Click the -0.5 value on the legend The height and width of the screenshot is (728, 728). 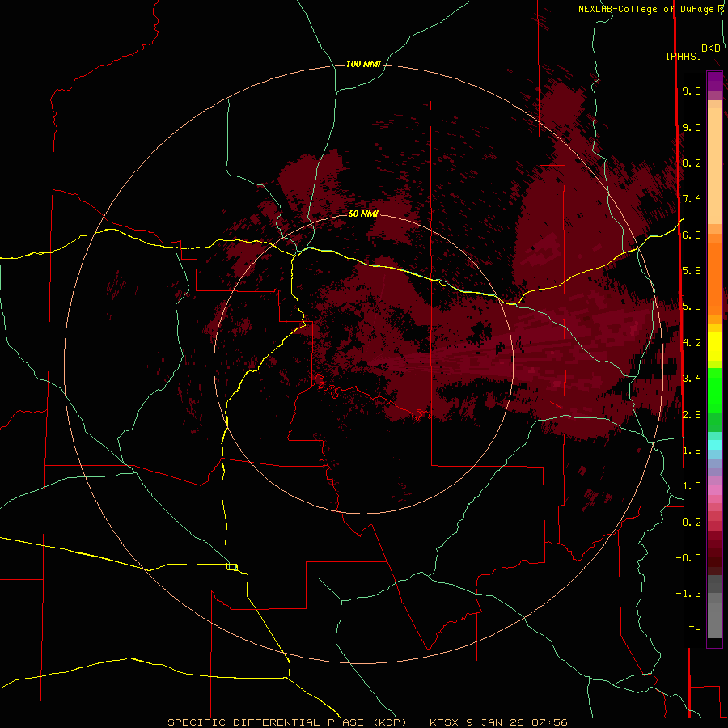(688, 558)
